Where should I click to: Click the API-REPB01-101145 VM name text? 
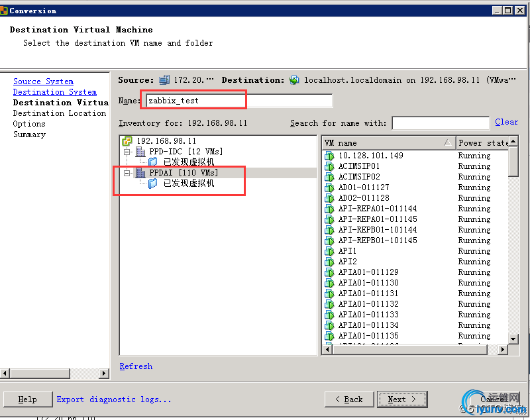click(378, 240)
